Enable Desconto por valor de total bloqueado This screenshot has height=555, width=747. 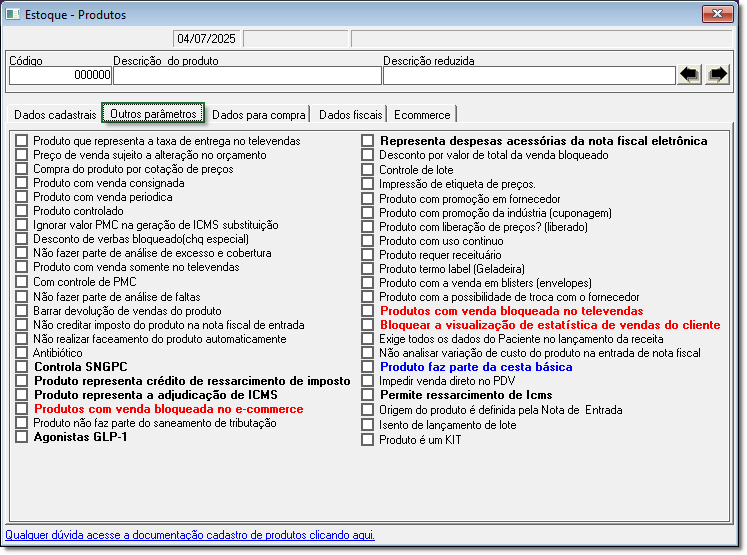(367, 155)
